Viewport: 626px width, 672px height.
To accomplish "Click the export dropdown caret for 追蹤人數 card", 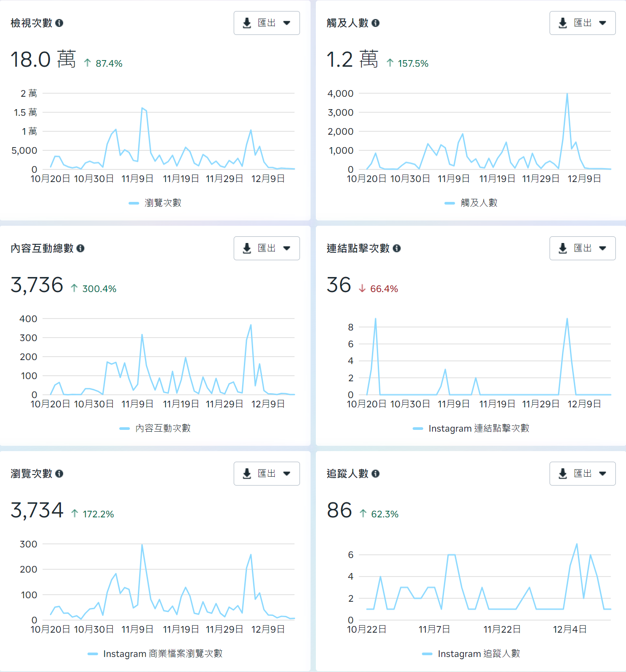I will (603, 474).
